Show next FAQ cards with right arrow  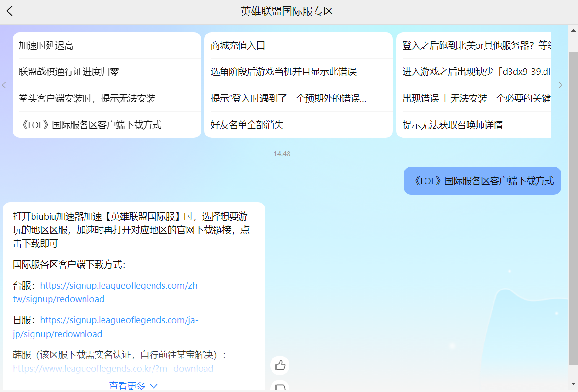pos(561,85)
